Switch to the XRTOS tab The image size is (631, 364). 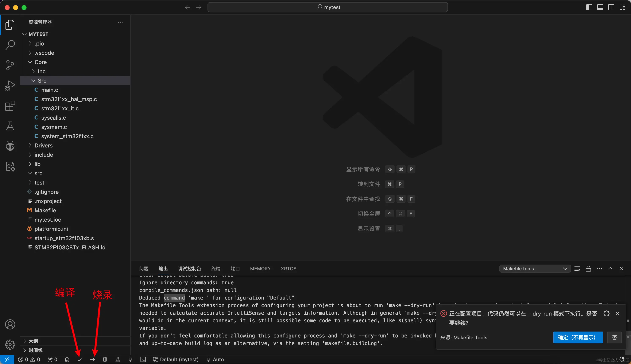[x=288, y=269]
